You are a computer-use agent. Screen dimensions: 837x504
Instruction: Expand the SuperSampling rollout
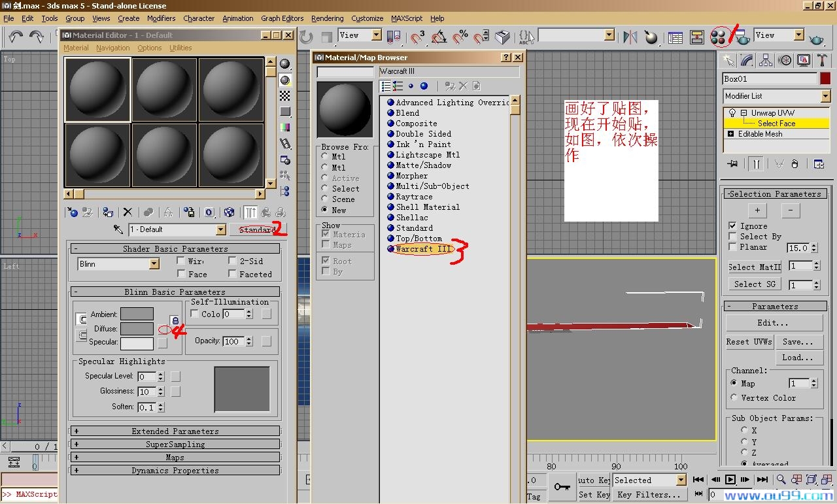[x=175, y=444]
